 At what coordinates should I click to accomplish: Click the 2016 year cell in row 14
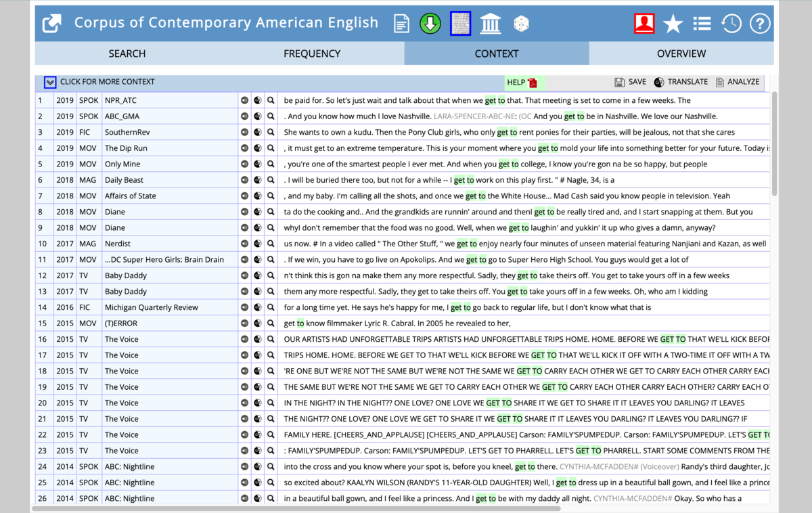(x=65, y=307)
